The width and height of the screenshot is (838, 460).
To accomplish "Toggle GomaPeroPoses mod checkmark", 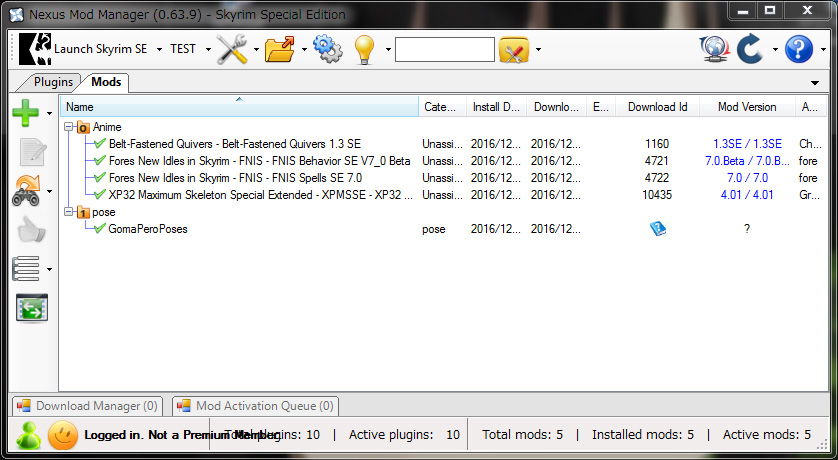I will point(99,229).
